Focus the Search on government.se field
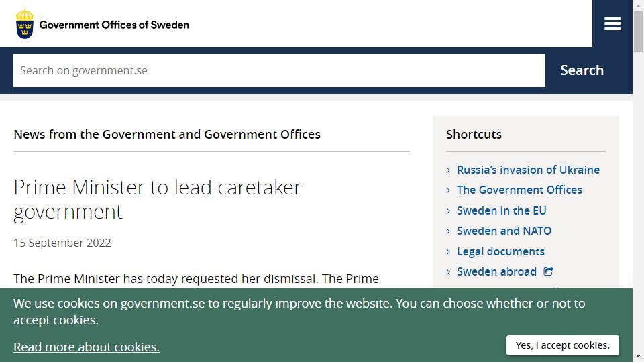This screenshot has width=644, height=362. (279, 70)
